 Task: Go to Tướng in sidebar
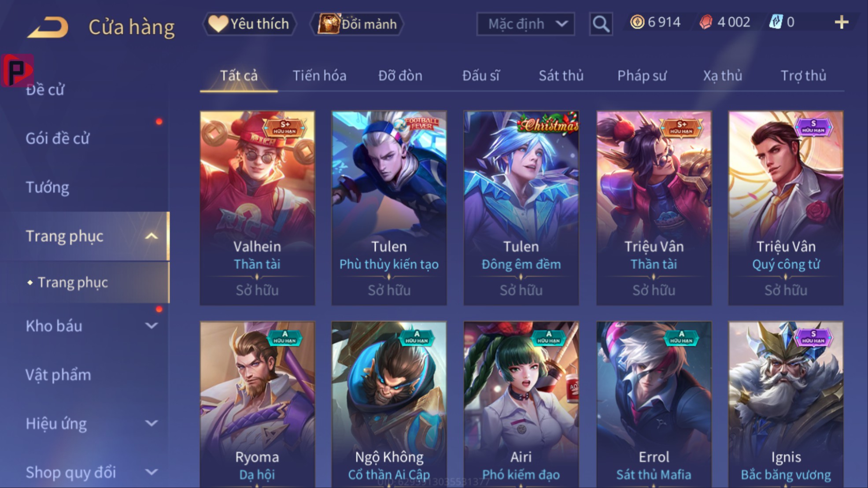click(x=48, y=188)
